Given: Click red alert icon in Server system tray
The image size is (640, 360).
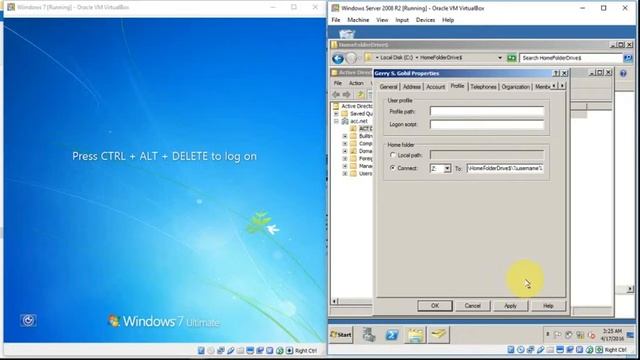Looking at the screenshot, I should pos(591,335).
